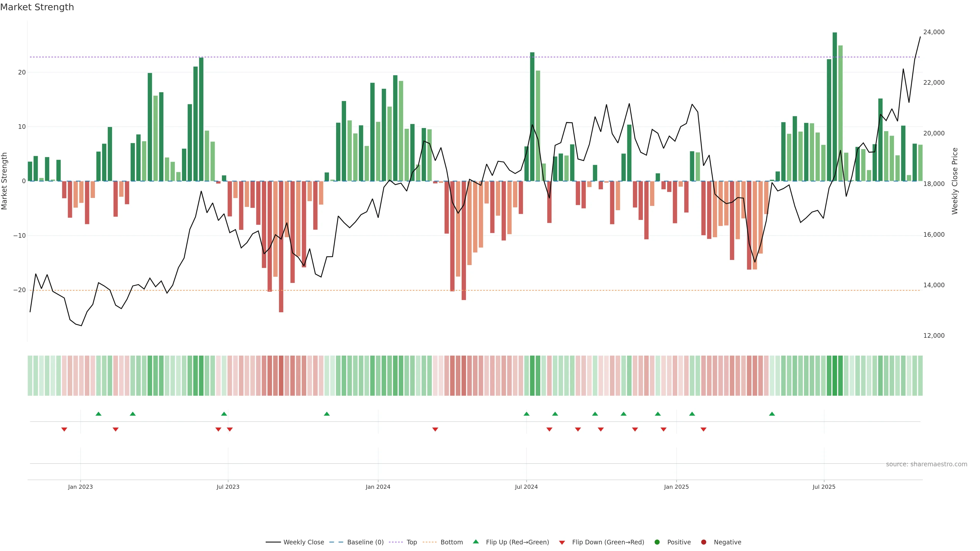This screenshot has width=980, height=551.
Task: Click the last green flip-up triangle marker
Action: pos(772,414)
